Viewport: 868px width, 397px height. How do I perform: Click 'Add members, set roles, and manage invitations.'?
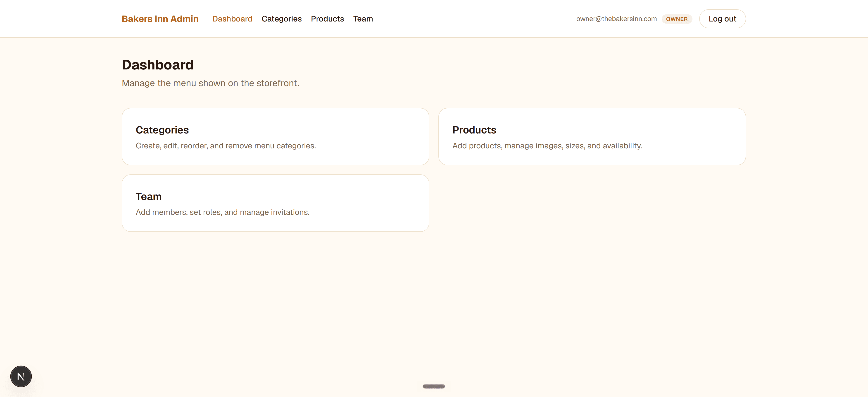pyautogui.click(x=222, y=212)
